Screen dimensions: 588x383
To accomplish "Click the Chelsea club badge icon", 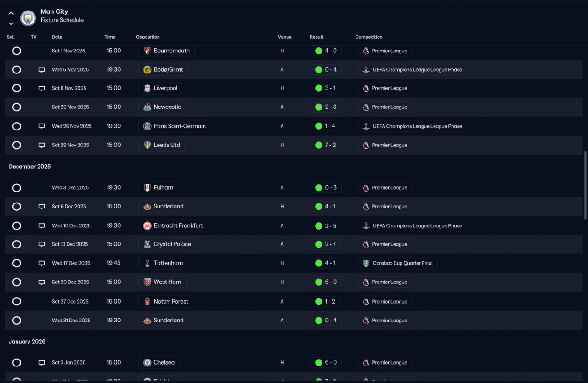I will pyautogui.click(x=147, y=363).
